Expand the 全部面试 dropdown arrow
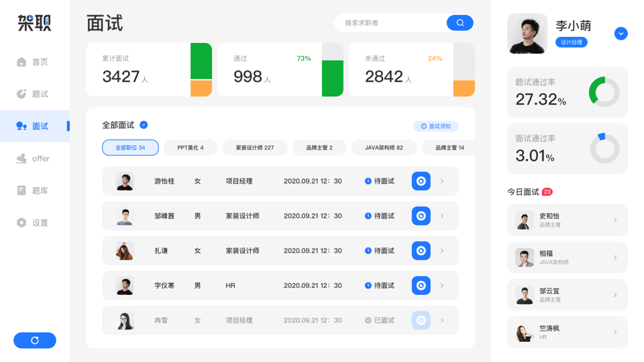Screen dimensions: 644x362 click(144, 125)
